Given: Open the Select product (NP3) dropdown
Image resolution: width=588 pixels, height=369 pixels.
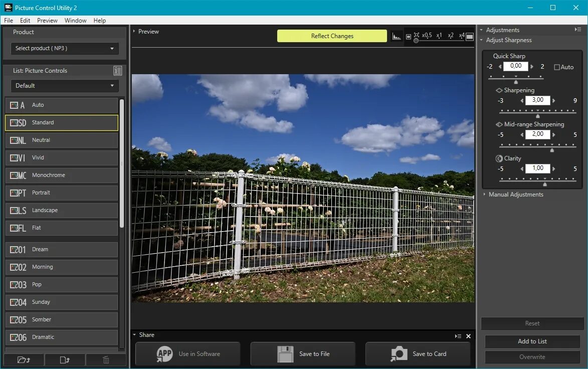Looking at the screenshot, I should pos(65,48).
